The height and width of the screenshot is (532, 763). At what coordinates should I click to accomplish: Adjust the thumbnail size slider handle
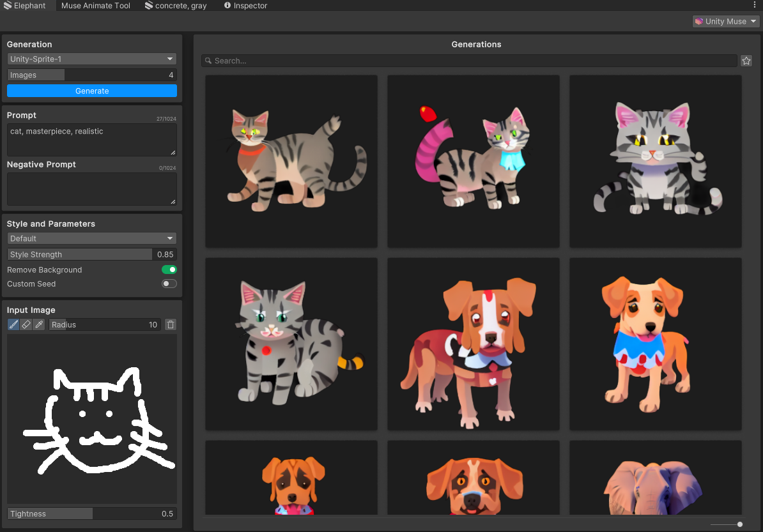click(x=739, y=524)
